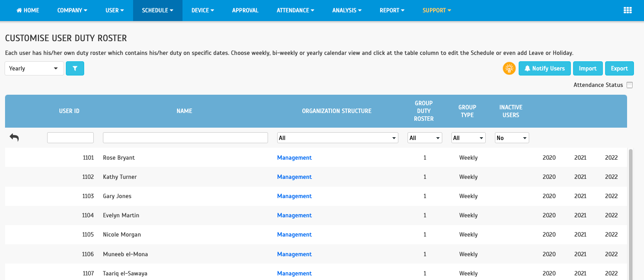Click the name Rose Bryant
The width and height of the screenshot is (644, 280).
tap(119, 157)
